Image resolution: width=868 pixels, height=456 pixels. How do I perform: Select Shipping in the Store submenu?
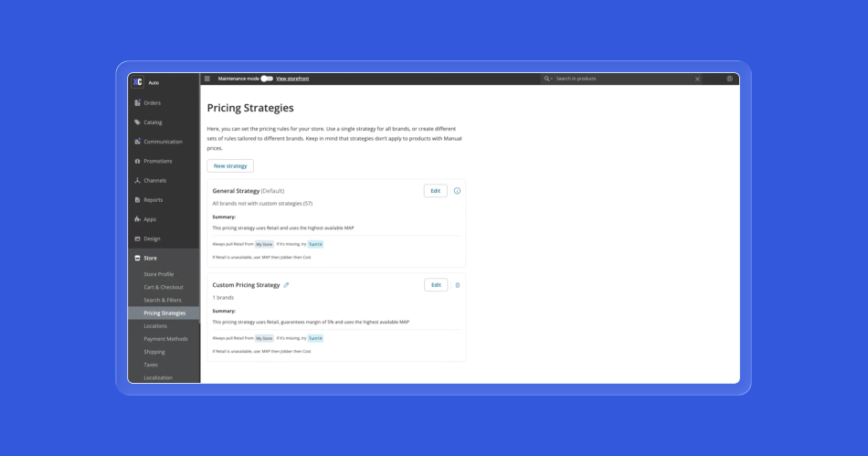coord(154,352)
